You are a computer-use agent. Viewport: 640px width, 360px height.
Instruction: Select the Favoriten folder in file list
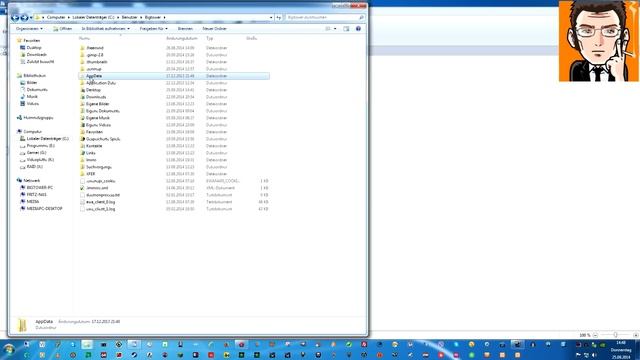point(94,132)
